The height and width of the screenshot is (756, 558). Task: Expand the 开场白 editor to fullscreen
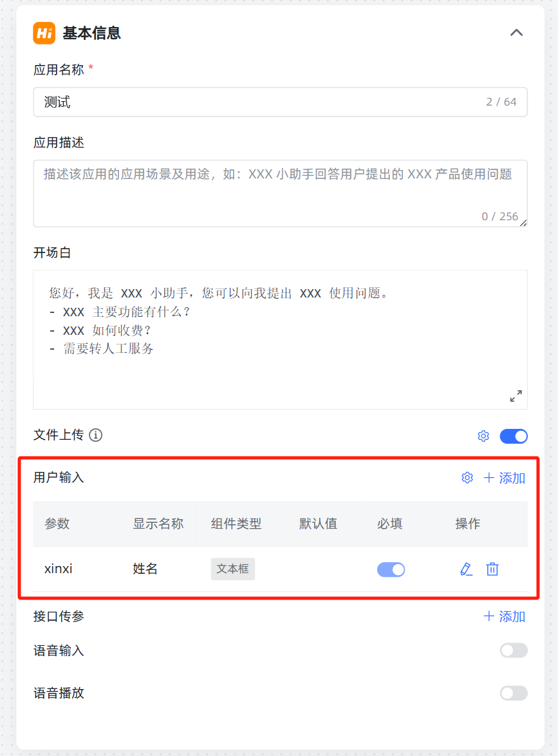516,396
